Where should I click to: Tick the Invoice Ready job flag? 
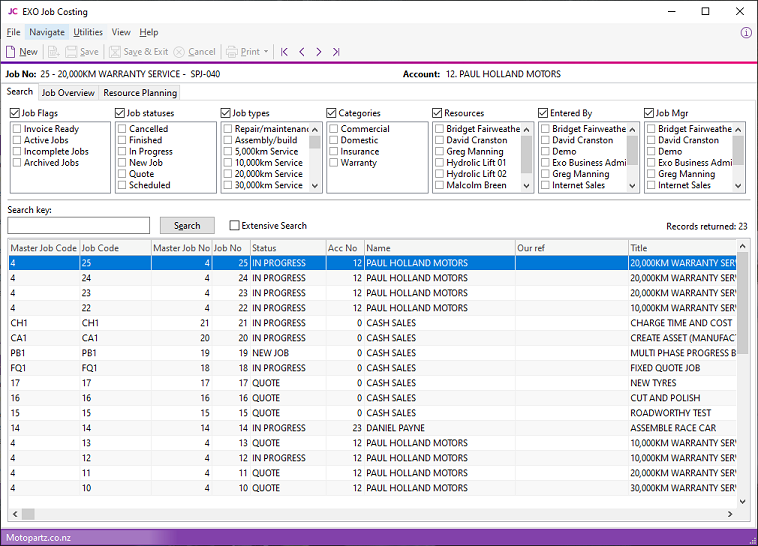pos(17,129)
